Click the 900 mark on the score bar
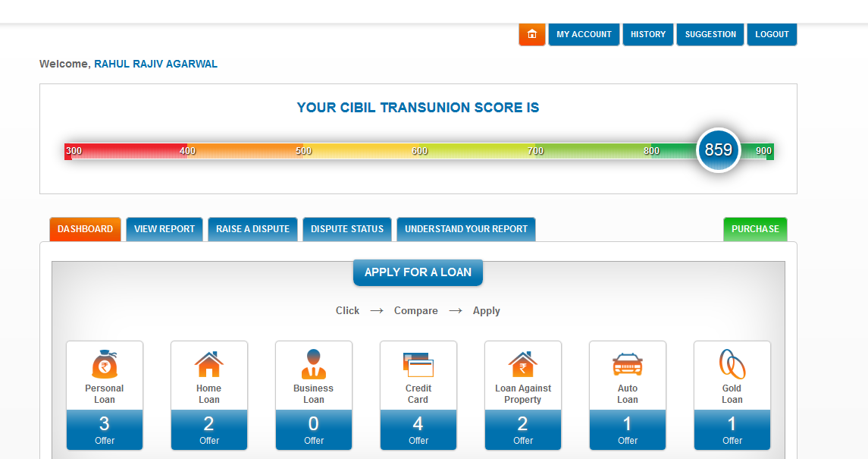This screenshot has width=868, height=459. click(763, 151)
